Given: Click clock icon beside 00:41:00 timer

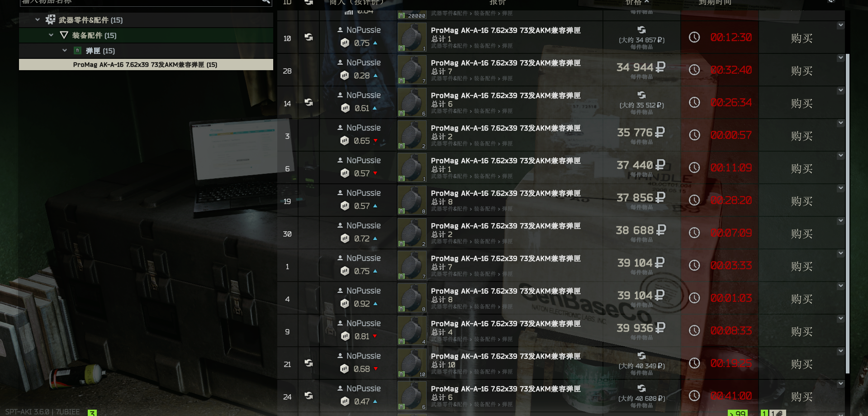Looking at the screenshot, I should coord(694,396).
